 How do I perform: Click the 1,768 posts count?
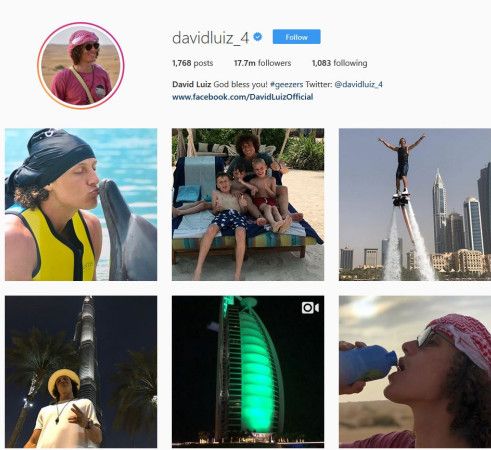click(192, 63)
